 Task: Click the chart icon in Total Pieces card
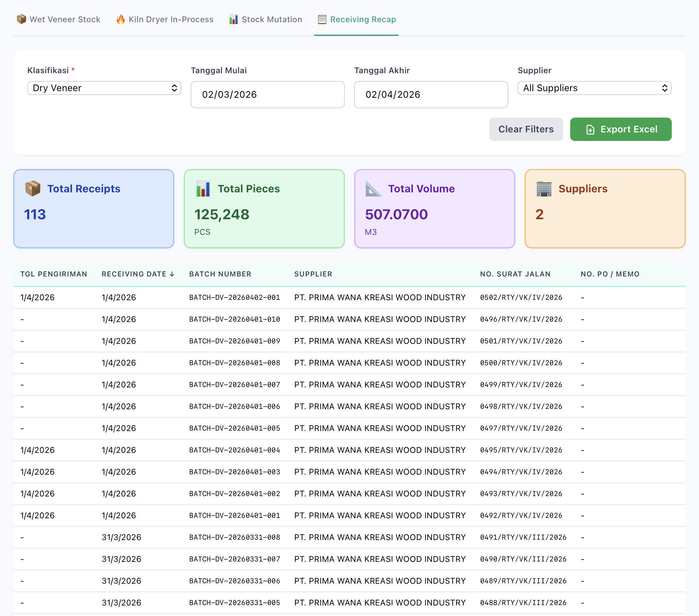coord(203,188)
